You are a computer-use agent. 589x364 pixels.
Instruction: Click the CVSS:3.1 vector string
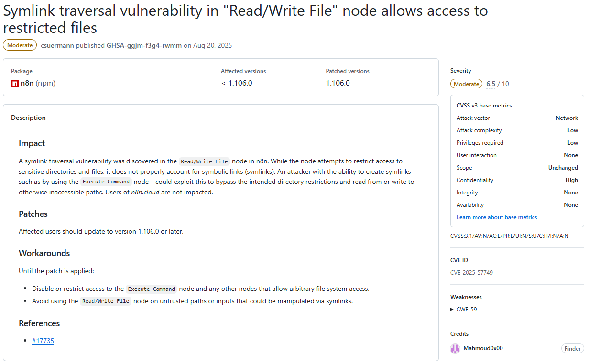pos(509,236)
